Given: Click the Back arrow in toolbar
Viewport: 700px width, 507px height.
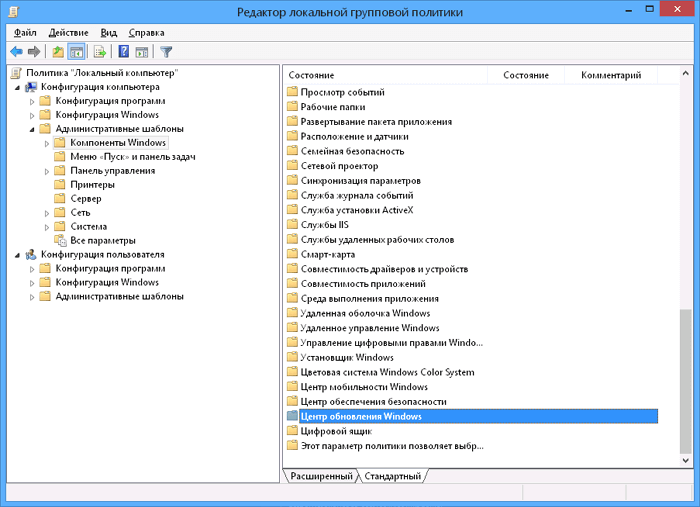Looking at the screenshot, I should click(16, 52).
